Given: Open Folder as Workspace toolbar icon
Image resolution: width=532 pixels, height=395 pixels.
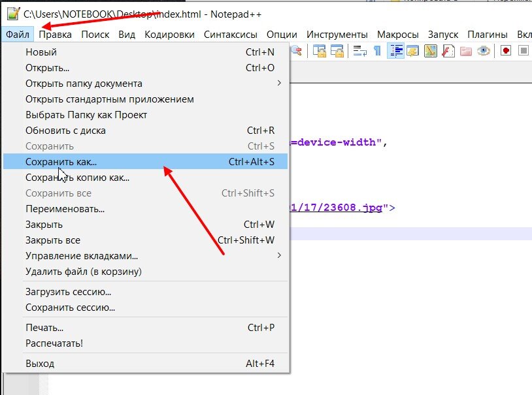Looking at the screenshot, I should (466, 51).
